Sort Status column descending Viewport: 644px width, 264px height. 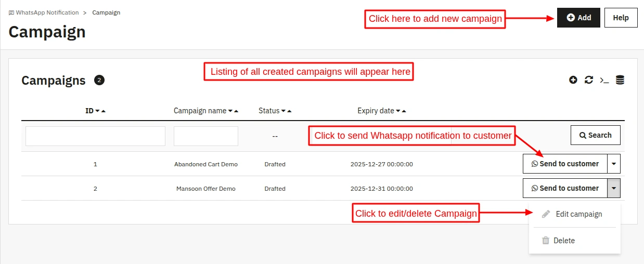283,111
